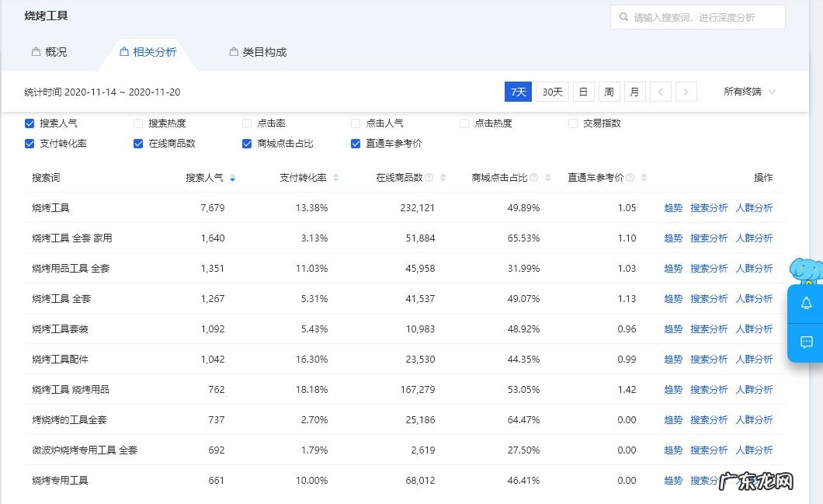Click the question mark next to 直通车参考价
This screenshot has width=823, height=504.
click(629, 177)
